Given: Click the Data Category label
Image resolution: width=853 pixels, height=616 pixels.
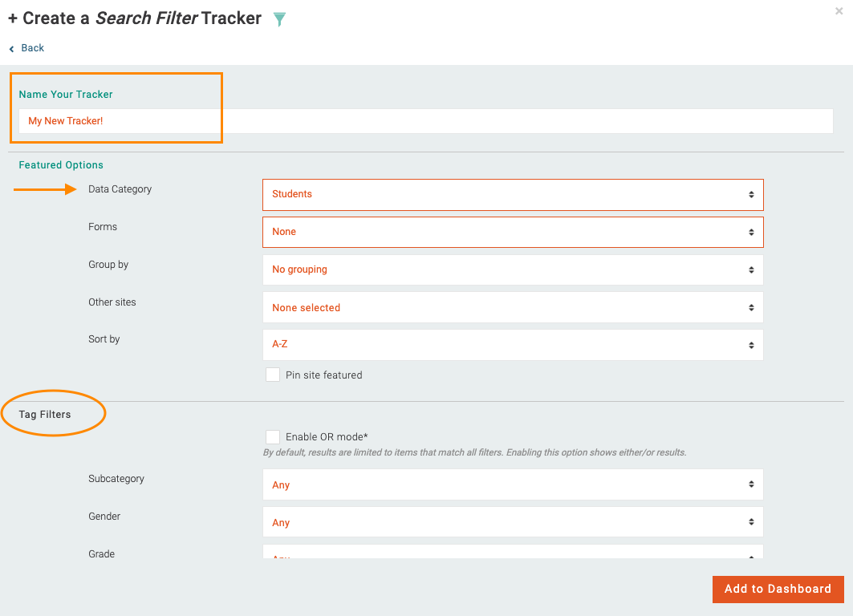Looking at the screenshot, I should pos(120,189).
